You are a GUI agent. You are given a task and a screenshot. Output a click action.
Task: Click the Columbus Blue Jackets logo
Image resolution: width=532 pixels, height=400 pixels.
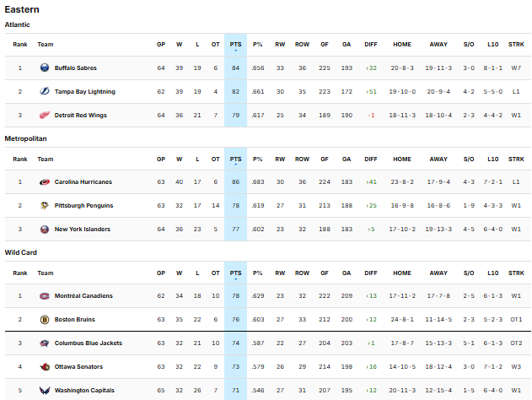pos(44,343)
